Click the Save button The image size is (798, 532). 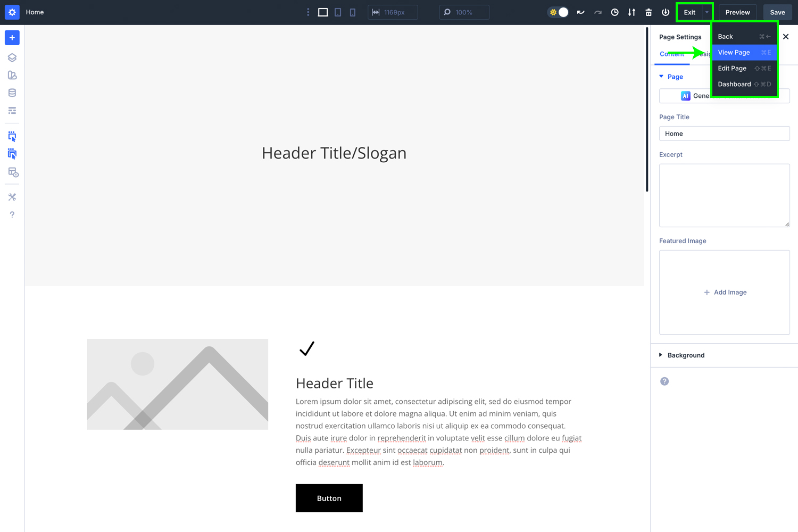777,12
